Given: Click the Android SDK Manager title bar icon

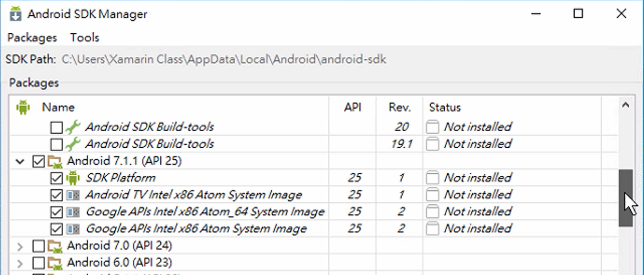Looking at the screenshot, I should (16, 14).
